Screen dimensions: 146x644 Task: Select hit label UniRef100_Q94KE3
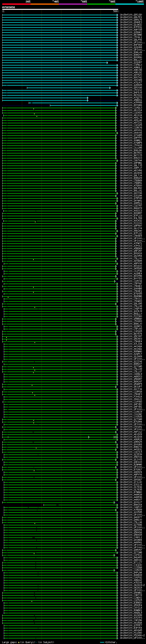(131, 22)
